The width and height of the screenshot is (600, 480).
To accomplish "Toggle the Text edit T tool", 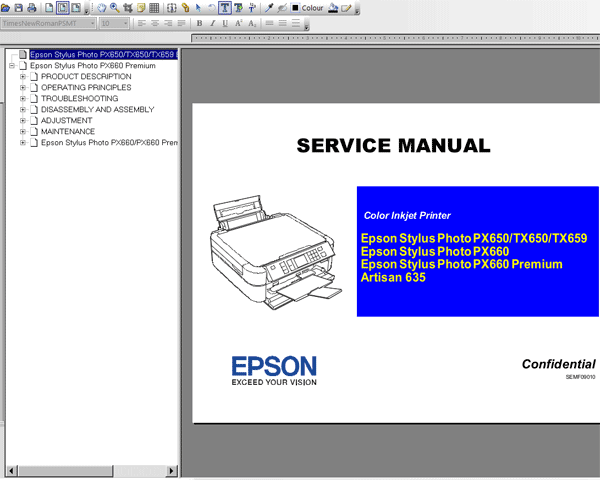I will (225, 8).
